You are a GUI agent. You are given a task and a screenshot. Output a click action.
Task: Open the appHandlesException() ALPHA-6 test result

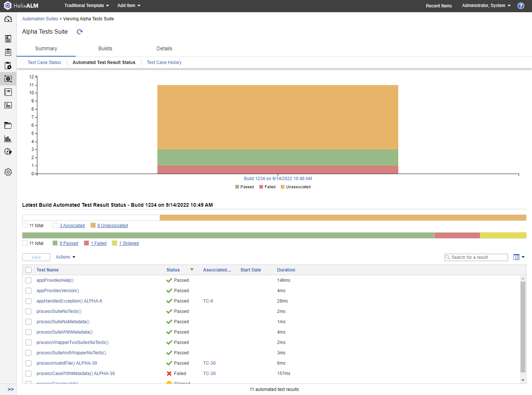point(69,301)
